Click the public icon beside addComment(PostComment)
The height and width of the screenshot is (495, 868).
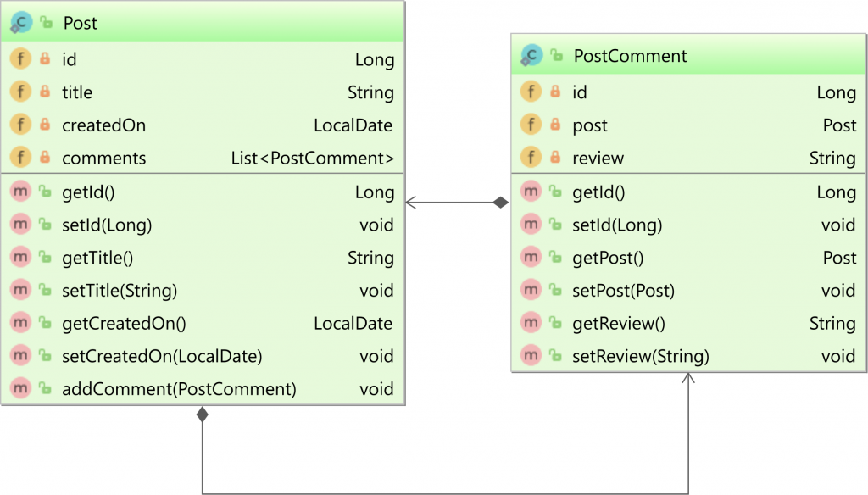click(x=46, y=388)
